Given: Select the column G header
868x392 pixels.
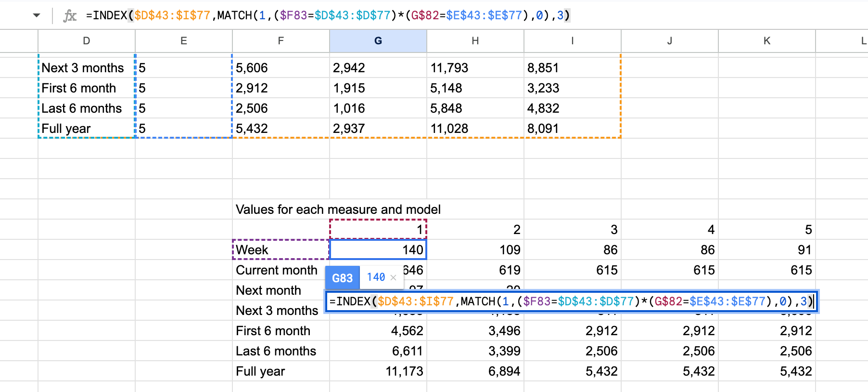Looking at the screenshot, I should click(x=378, y=41).
